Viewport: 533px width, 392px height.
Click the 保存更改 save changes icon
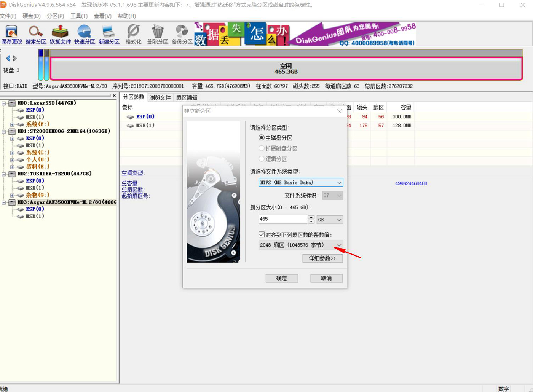coord(11,34)
